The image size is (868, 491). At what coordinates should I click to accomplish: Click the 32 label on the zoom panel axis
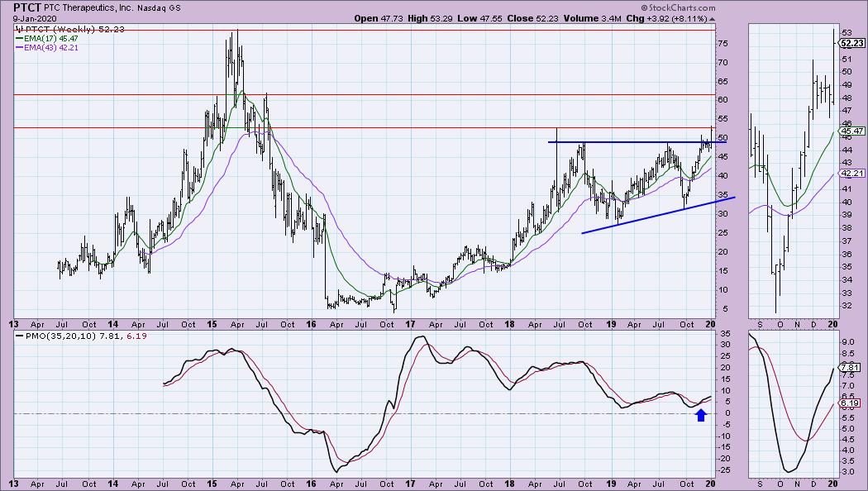coord(847,306)
